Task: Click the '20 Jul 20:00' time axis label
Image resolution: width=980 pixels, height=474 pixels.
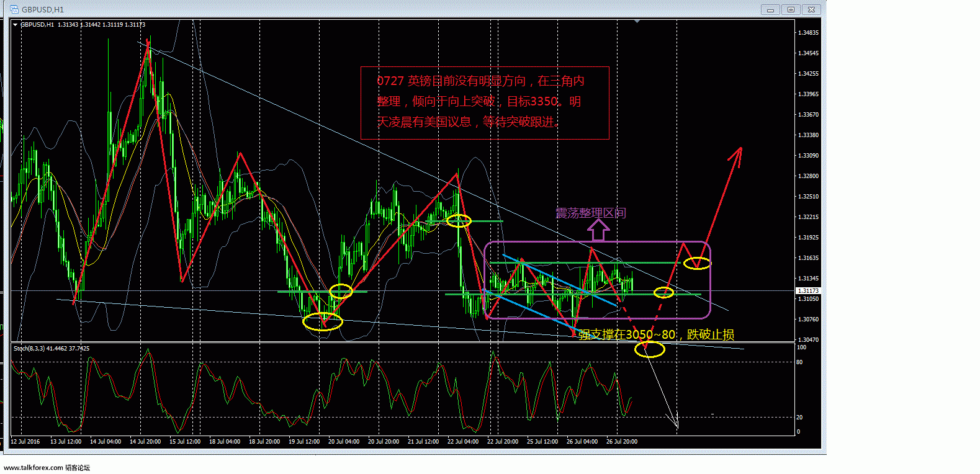Action: tap(384, 442)
